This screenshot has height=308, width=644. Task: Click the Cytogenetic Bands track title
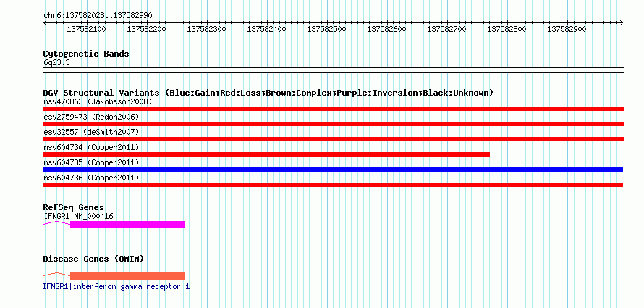coord(86,54)
